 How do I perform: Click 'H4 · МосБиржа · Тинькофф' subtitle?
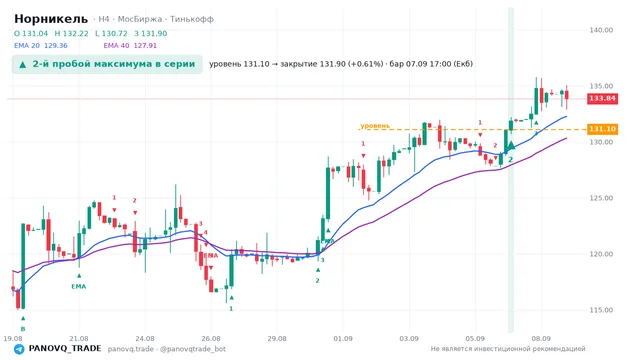pos(156,19)
